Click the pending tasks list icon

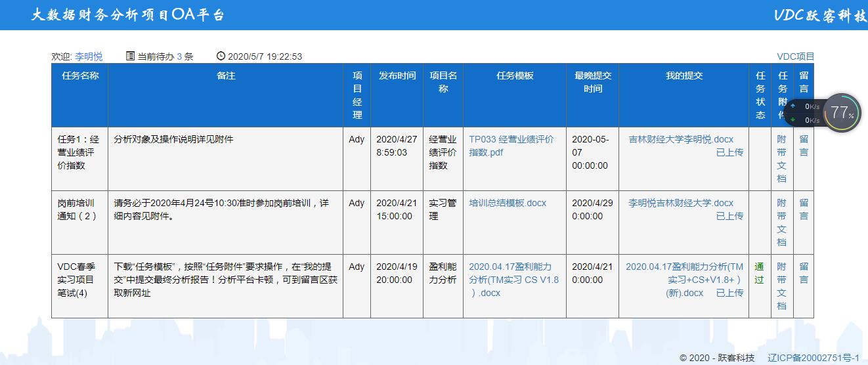(130, 56)
